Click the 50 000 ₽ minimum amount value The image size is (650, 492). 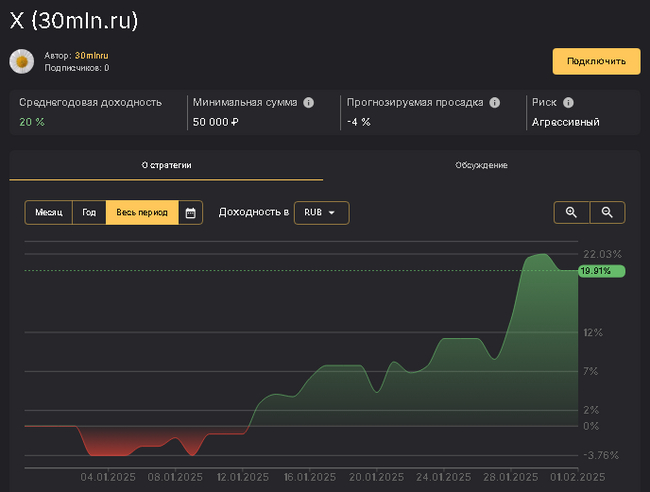coord(215,122)
